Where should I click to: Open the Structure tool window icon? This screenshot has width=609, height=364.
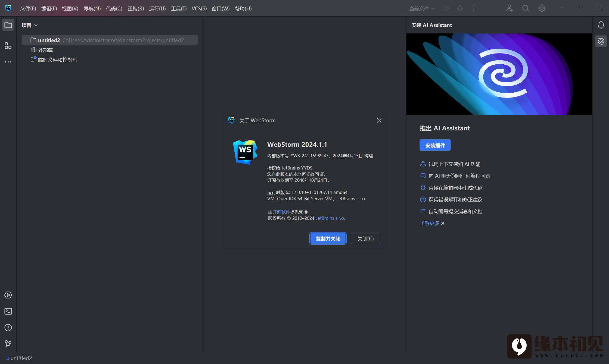pos(8,46)
